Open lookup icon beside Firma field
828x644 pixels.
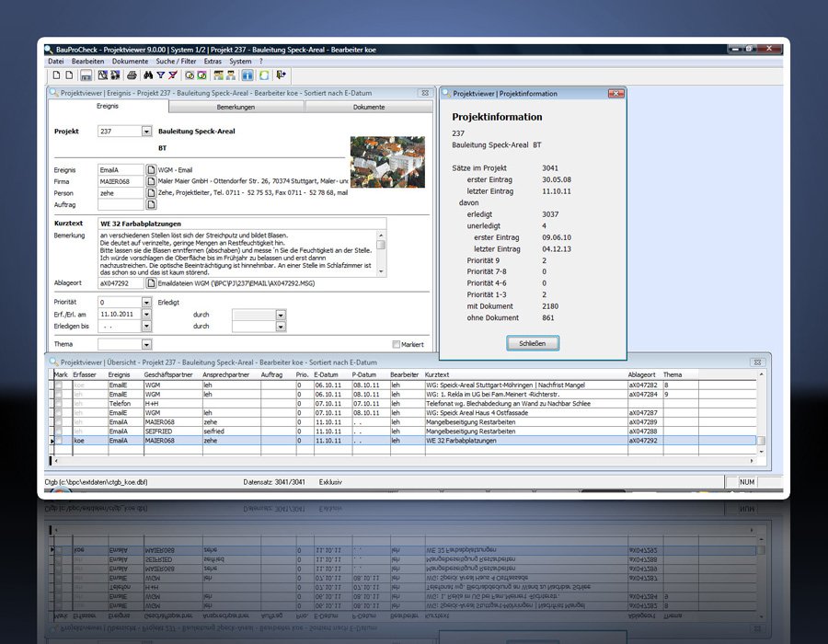pos(151,181)
